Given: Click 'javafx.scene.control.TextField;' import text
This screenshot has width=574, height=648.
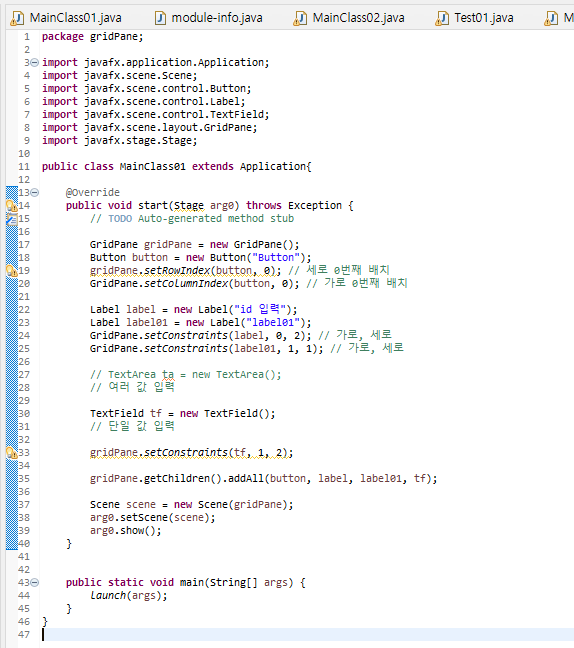Looking at the screenshot, I should coord(176,114).
